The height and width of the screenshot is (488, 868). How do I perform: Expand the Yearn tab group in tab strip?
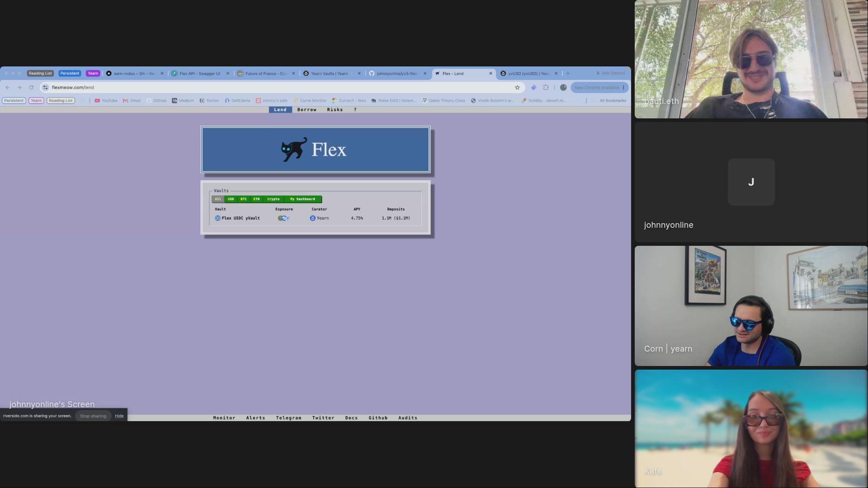coord(93,74)
